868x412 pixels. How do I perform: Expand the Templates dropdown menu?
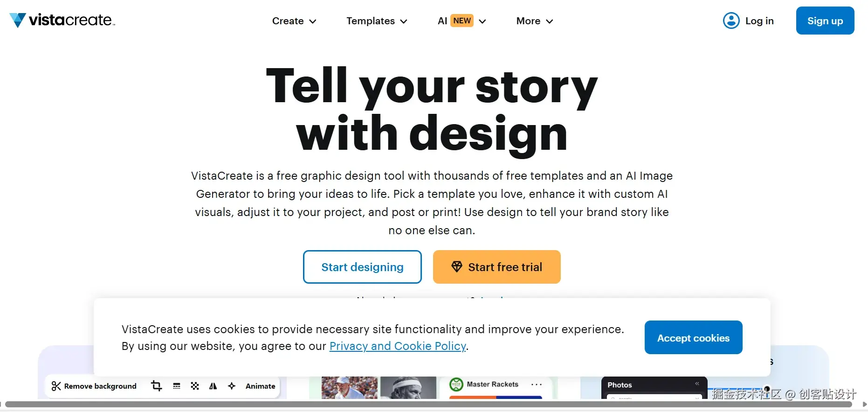[x=377, y=21]
